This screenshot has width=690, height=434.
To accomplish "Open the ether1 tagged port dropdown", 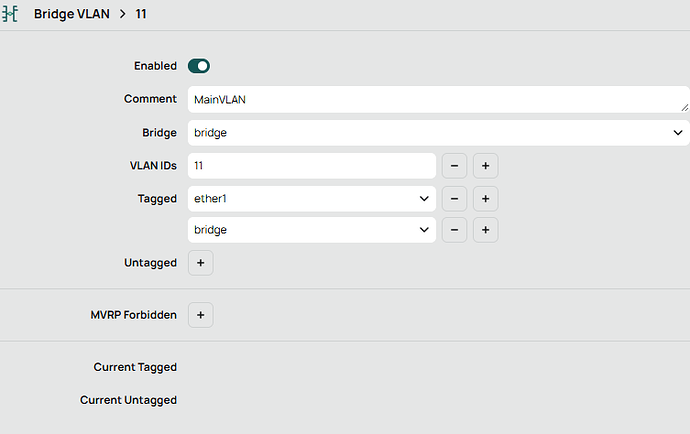I will [311, 198].
